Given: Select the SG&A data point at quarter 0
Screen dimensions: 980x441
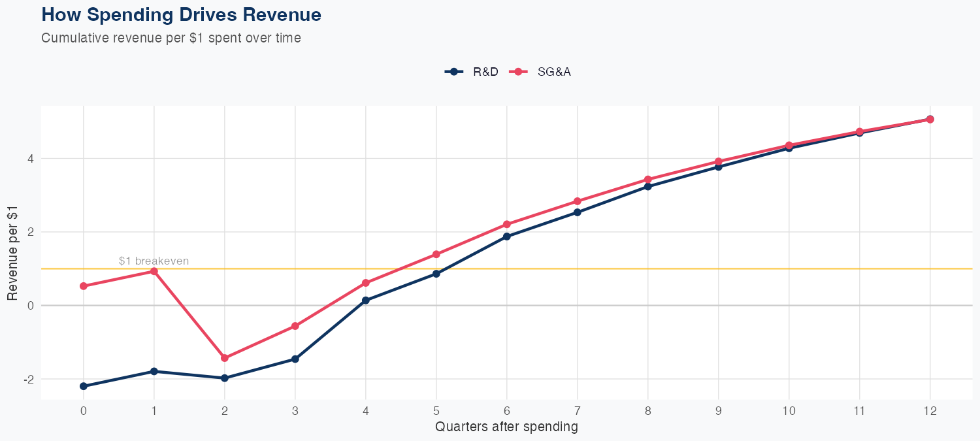Looking at the screenshot, I should [84, 286].
